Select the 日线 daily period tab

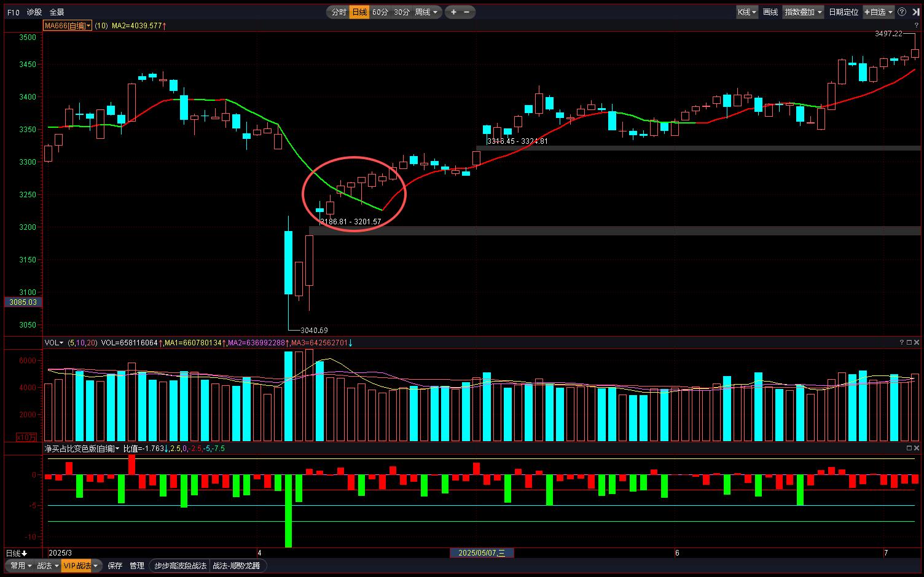coord(359,12)
